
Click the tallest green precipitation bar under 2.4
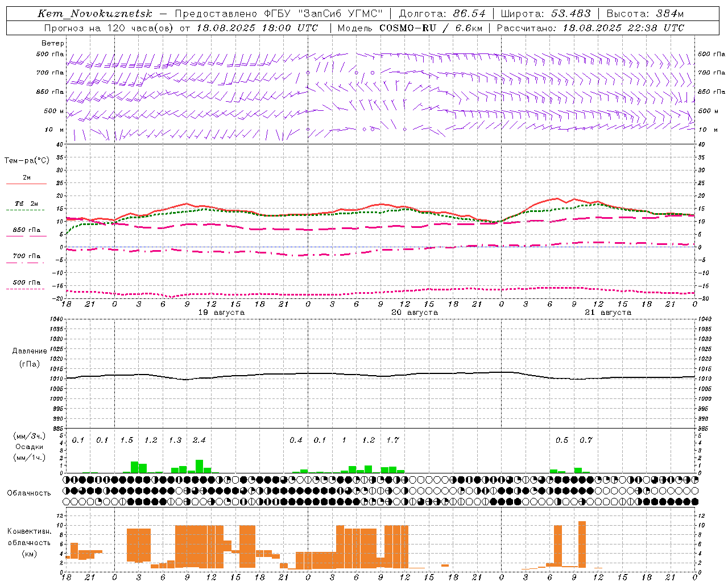pyautogui.click(x=199, y=466)
